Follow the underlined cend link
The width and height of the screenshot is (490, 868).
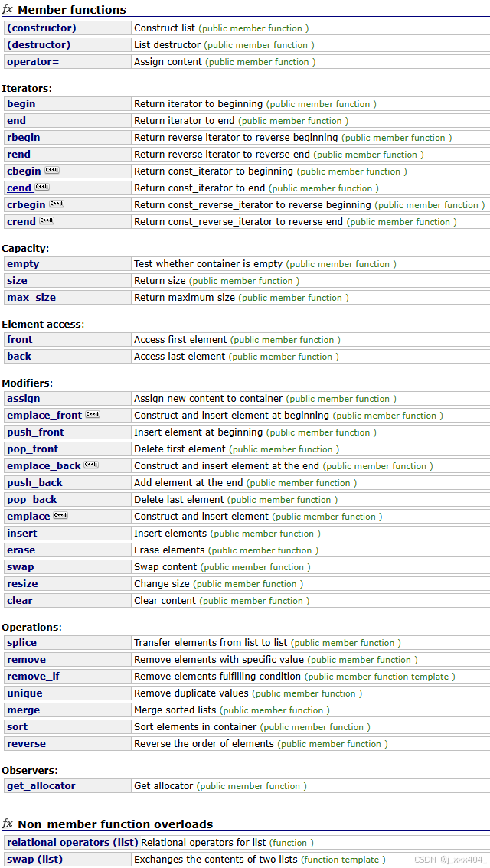(x=19, y=188)
